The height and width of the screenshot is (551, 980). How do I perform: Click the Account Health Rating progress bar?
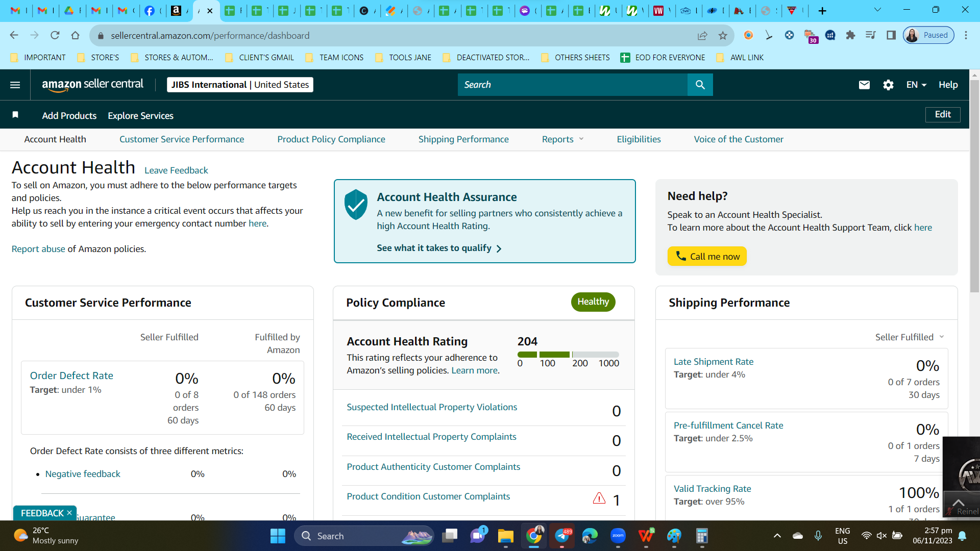[568, 355]
